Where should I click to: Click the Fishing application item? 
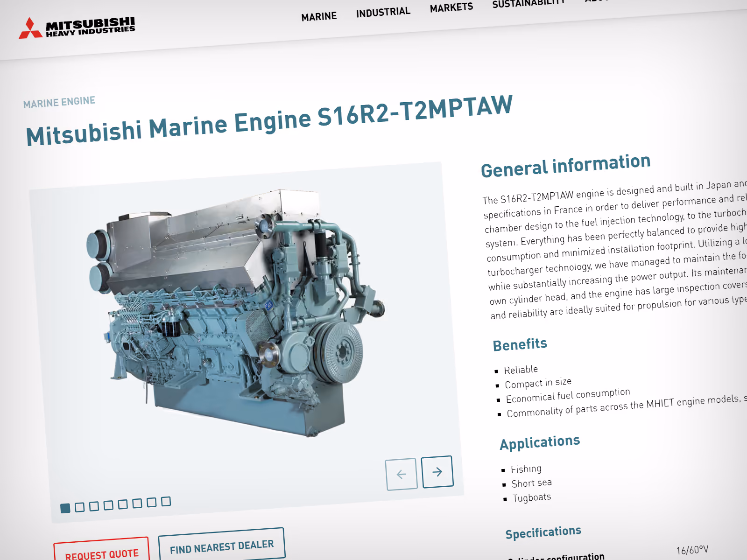526,469
